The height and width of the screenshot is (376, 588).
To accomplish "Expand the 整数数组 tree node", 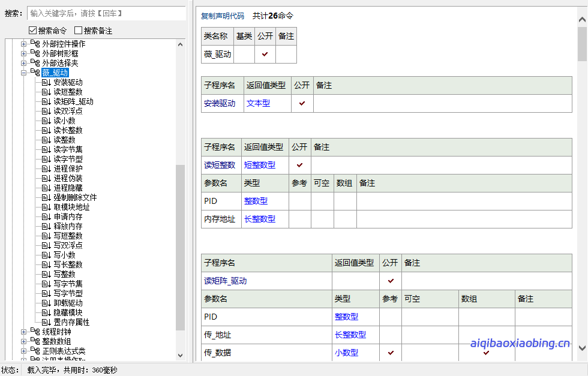I will pyautogui.click(x=24, y=341).
